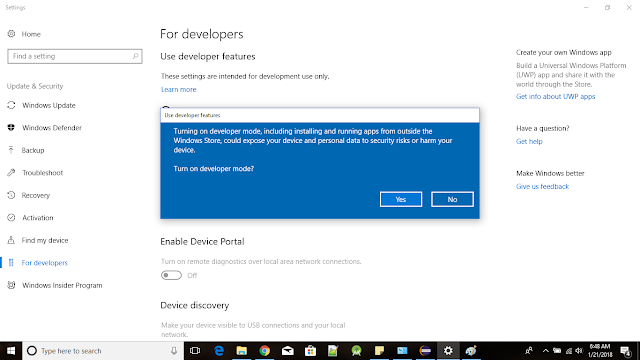
Task: Go to Settings Home
Action: pyautogui.click(x=24, y=34)
